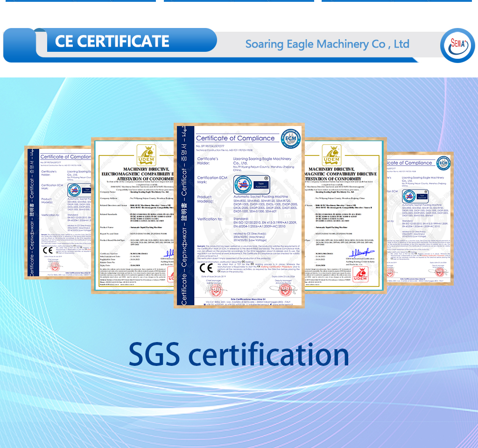Image resolution: width=478 pixels, height=448 pixels.
Task: Click the ECM seal on center certificate
Action: [x=290, y=139]
